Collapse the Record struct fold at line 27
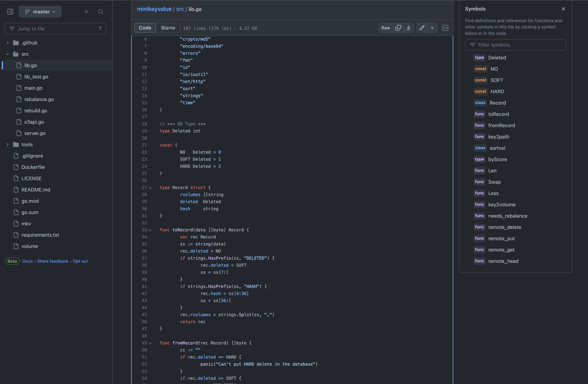Screen dimensions: 588x384 (x=151, y=188)
